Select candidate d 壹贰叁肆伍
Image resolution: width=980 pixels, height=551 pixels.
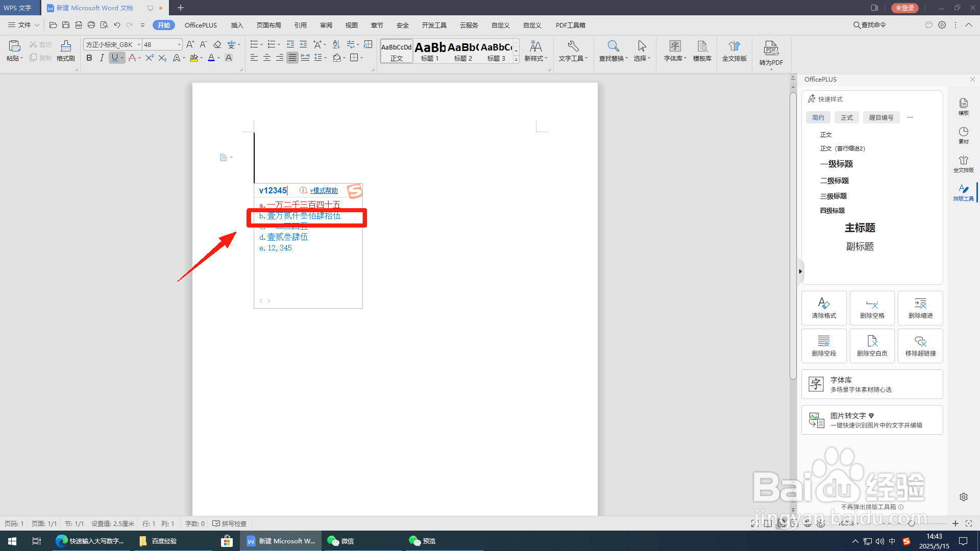click(287, 237)
